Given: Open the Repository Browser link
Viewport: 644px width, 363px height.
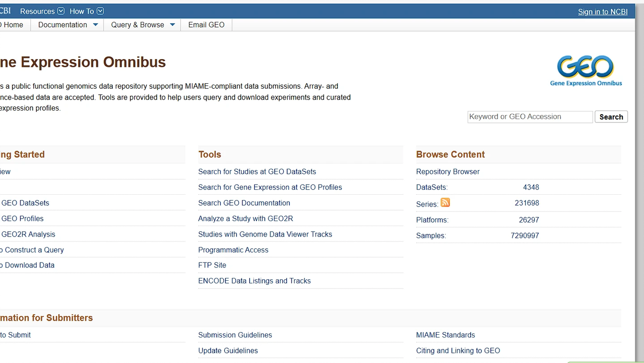Looking at the screenshot, I should 448,171.
